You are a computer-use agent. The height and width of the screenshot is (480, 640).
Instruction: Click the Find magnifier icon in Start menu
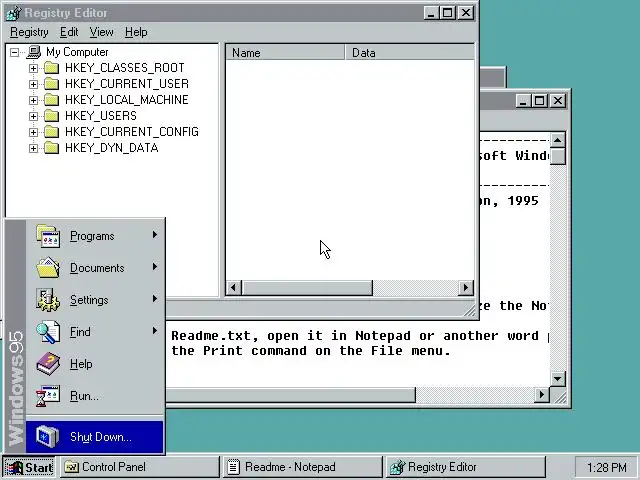(x=48, y=332)
